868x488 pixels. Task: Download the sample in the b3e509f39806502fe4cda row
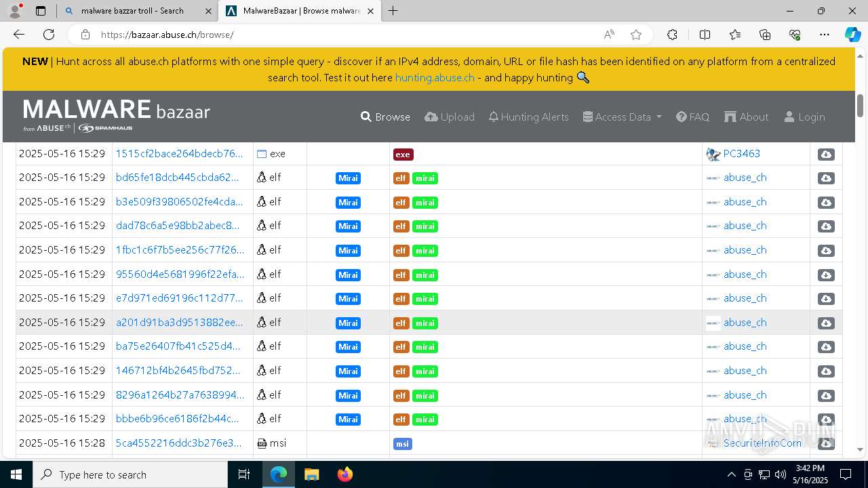[826, 203]
